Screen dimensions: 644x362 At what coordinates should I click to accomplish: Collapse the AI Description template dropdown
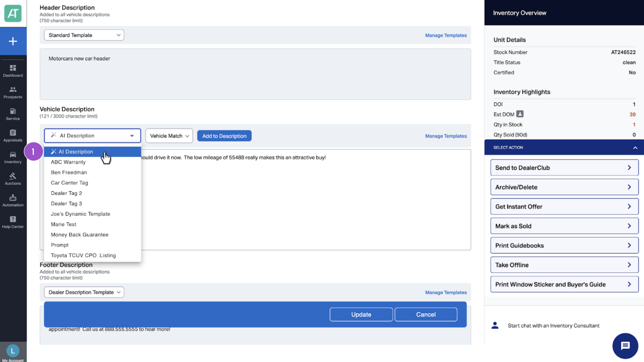(92, 135)
